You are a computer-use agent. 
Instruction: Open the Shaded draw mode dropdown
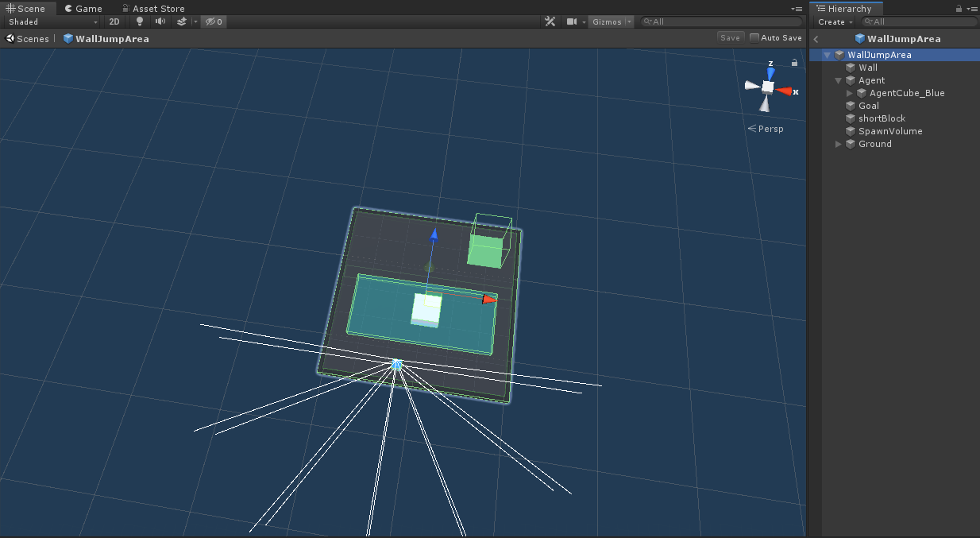click(x=52, y=21)
